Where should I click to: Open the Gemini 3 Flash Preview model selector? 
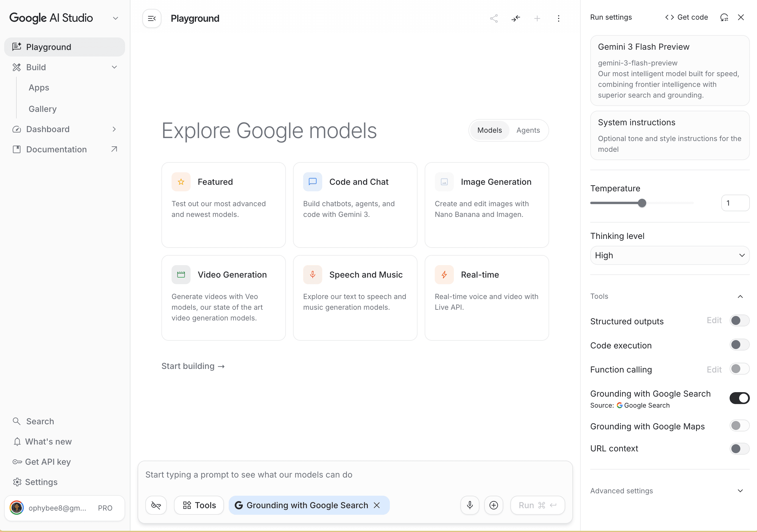coord(670,71)
